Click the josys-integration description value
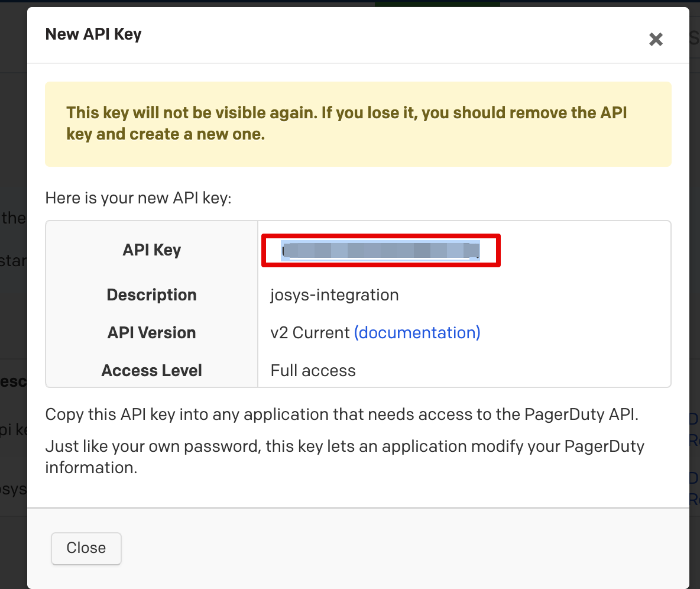 pyautogui.click(x=334, y=295)
